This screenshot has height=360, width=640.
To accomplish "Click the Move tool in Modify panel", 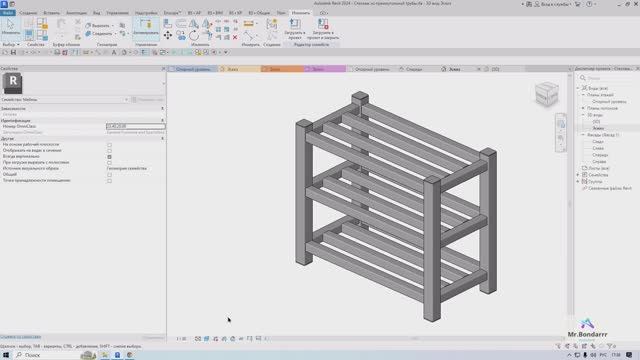I will pos(168,36).
